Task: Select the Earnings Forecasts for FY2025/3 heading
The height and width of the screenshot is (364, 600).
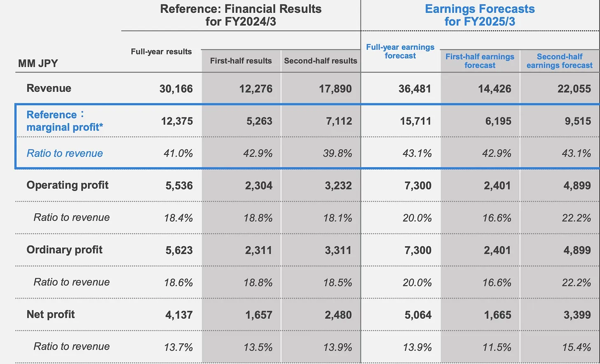Action: [x=480, y=15]
